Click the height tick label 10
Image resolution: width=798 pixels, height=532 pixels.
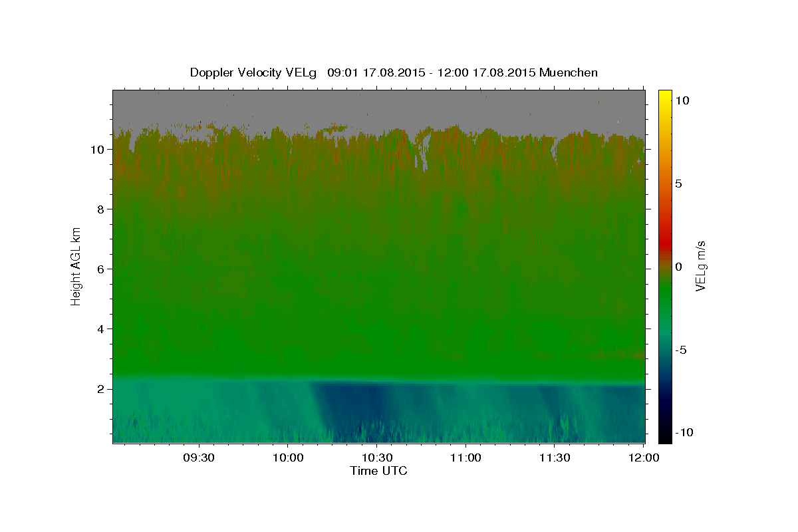99,150
